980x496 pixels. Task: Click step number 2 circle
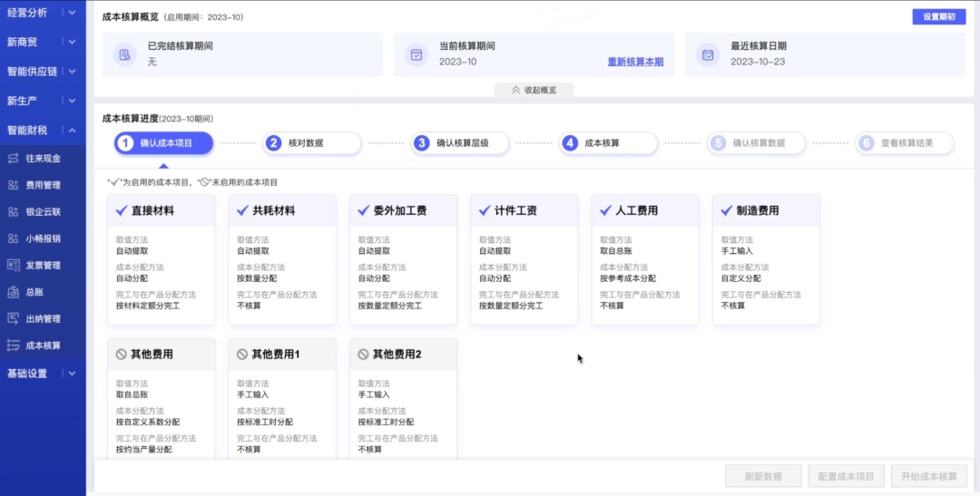click(x=273, y=143)
